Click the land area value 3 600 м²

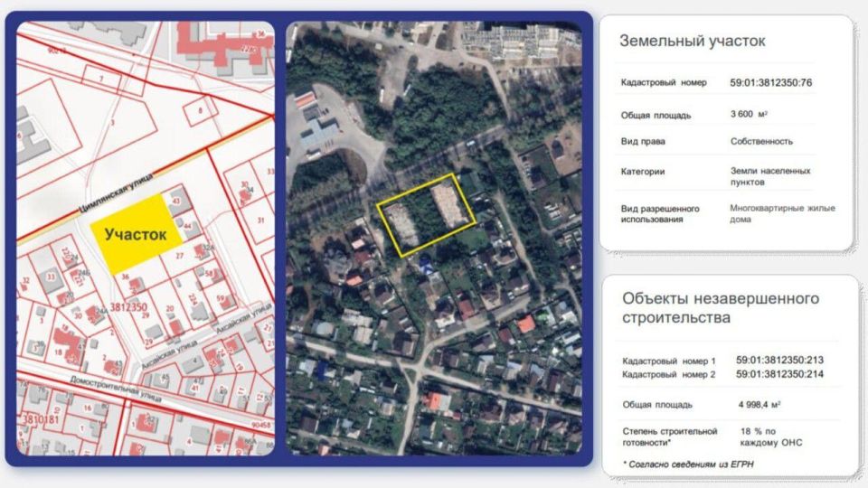pyautogui.click(x=750, y=115)
